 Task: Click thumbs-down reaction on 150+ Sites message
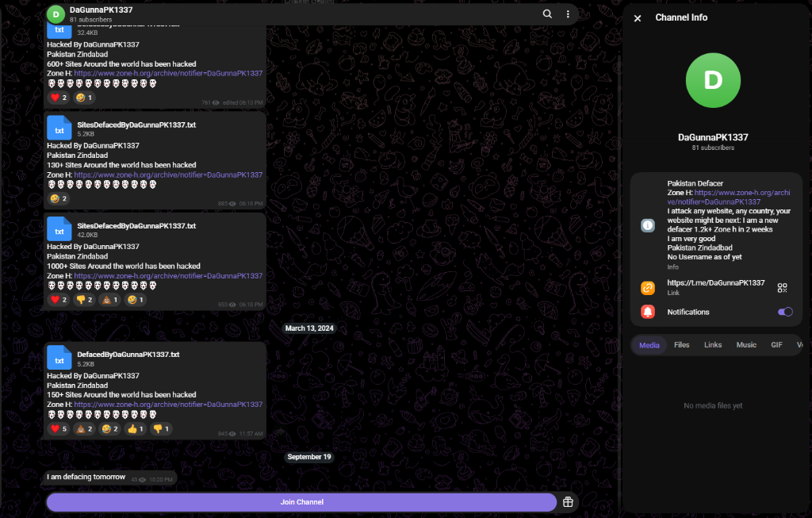point(160,428)
